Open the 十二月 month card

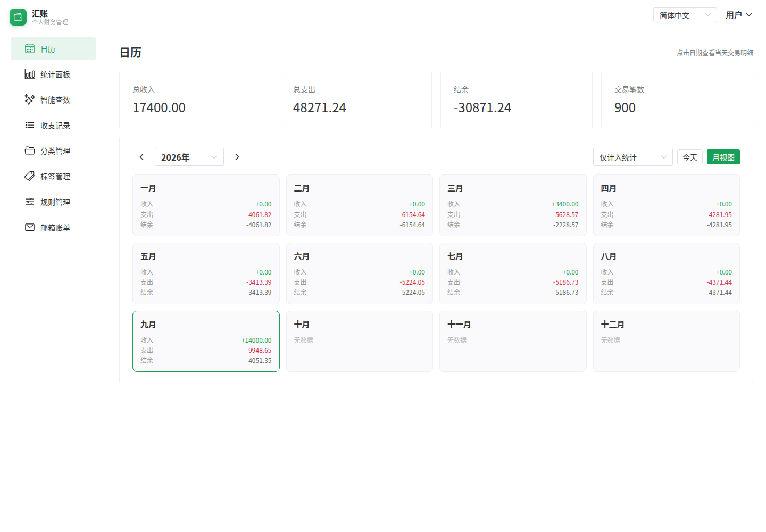(667, 341)
